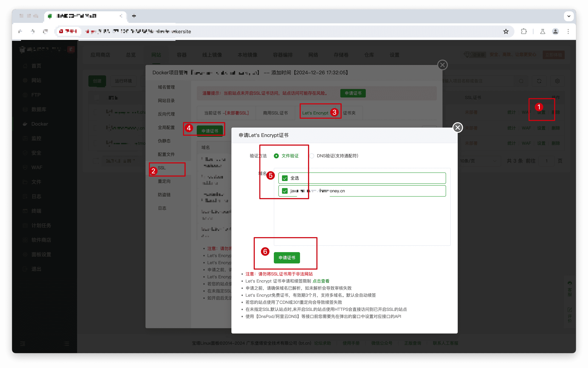This screenshot has width=588, height=368.
Task: Click the project search magnifier icon
Action: coord(521,81)
